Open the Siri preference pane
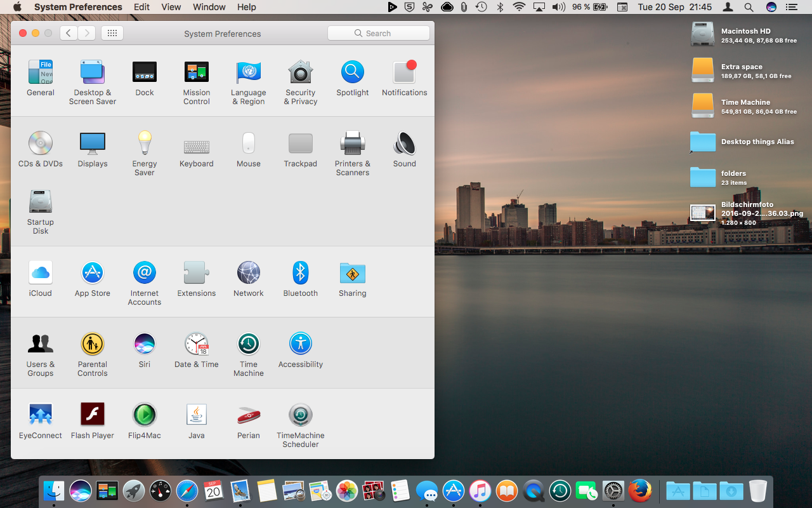812x508 pixels. click(145, 344)
